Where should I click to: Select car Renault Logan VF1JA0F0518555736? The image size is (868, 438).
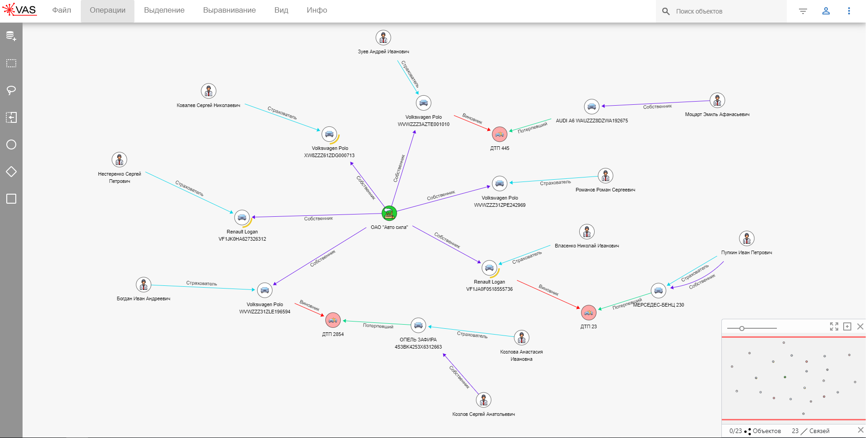point(489,268)
